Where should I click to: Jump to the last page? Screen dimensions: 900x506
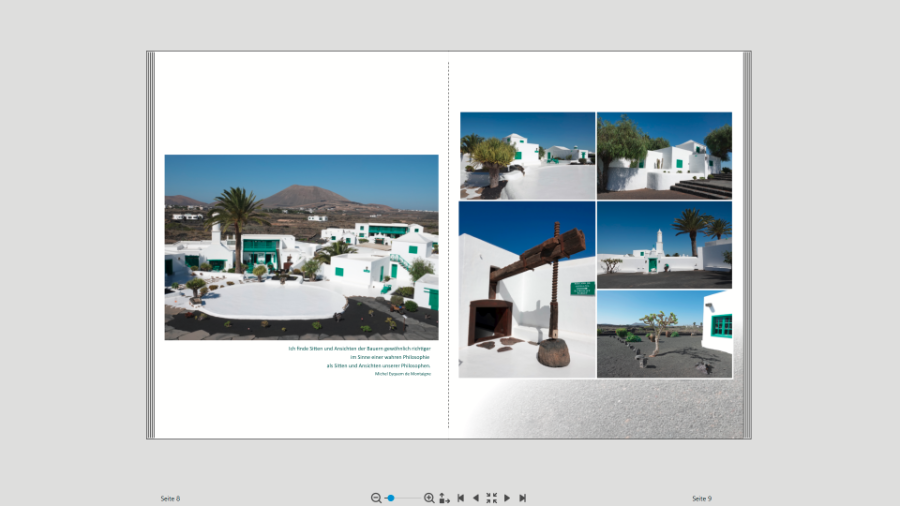(x=522, y=498)
